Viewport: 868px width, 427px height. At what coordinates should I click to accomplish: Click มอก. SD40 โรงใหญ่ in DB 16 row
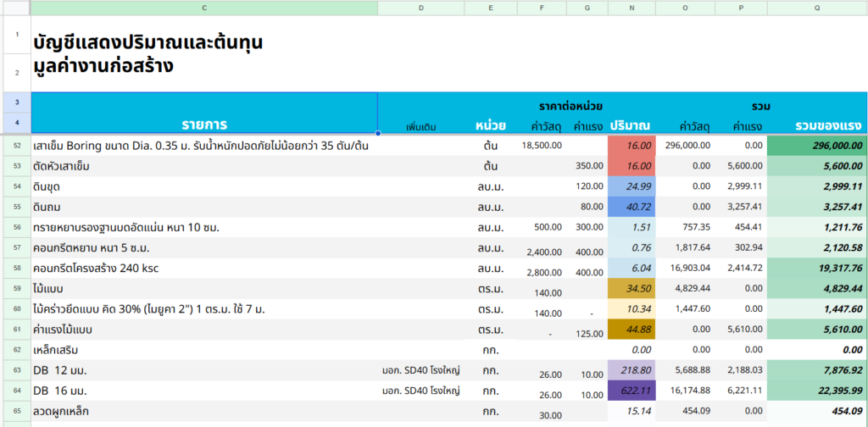pos(420,391)
